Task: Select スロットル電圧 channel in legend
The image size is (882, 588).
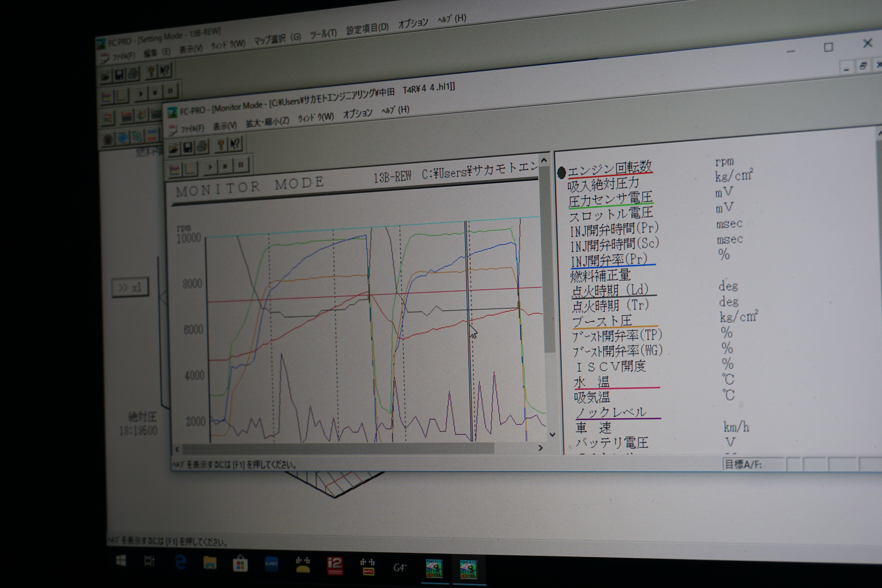Action: [611, 214]
